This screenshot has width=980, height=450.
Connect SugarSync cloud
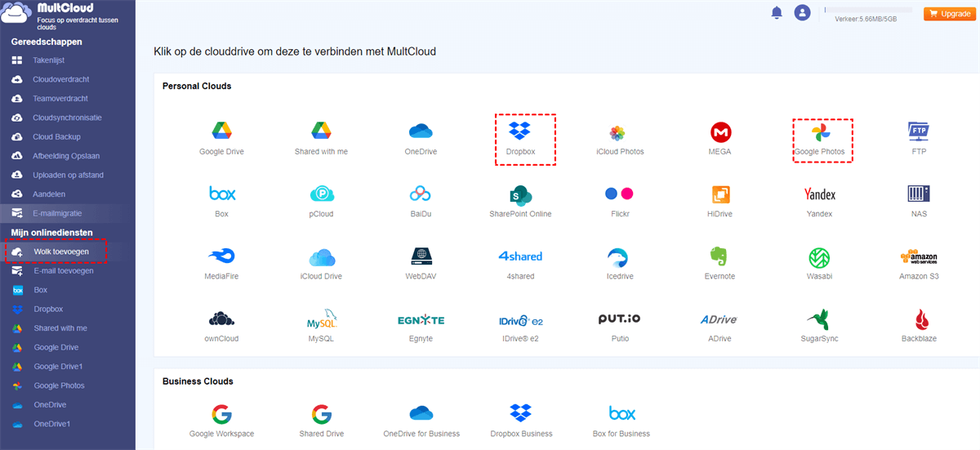click(x=819, y=319)
